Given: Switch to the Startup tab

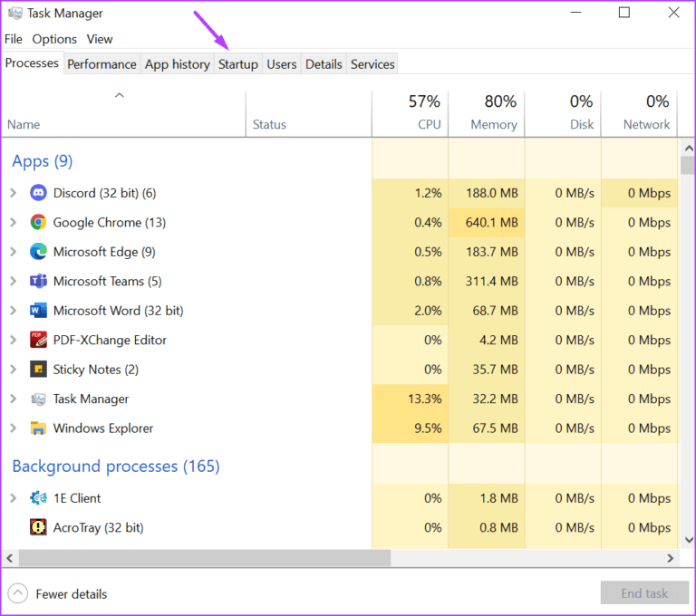Looking at the screenshot, I should pos(238,64).
